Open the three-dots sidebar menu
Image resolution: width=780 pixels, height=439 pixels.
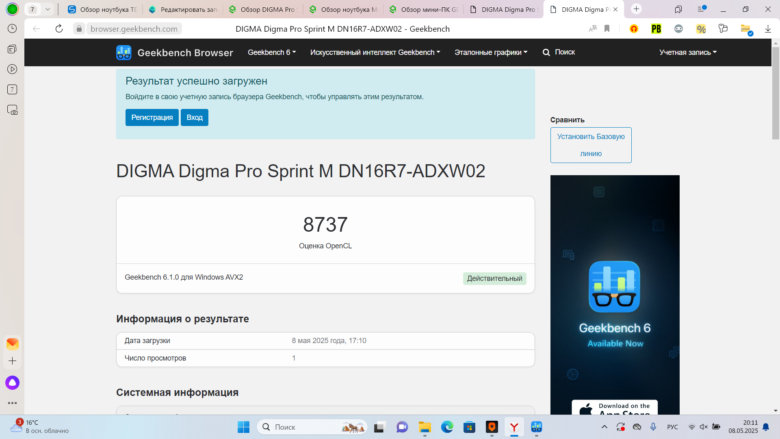(12, 403)
